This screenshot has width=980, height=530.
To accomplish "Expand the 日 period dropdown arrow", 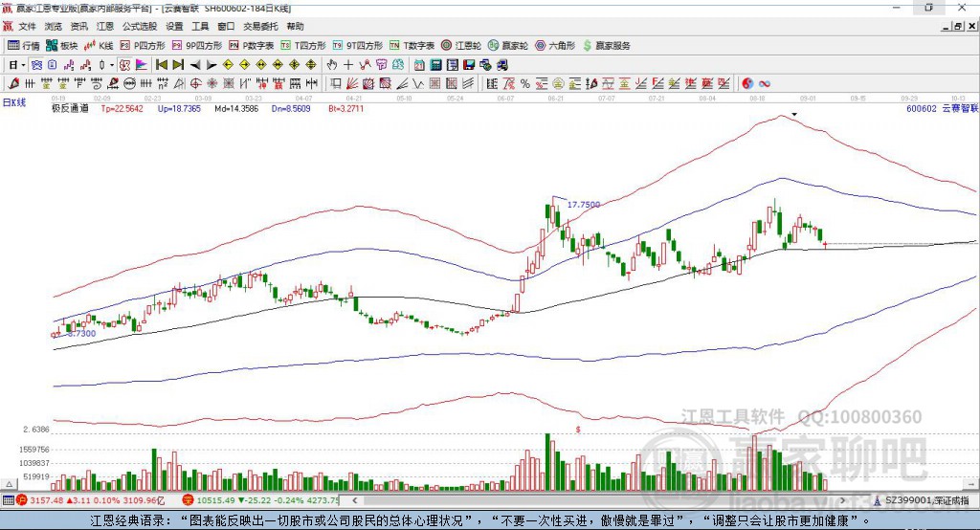I will click(x=23, y=65).
